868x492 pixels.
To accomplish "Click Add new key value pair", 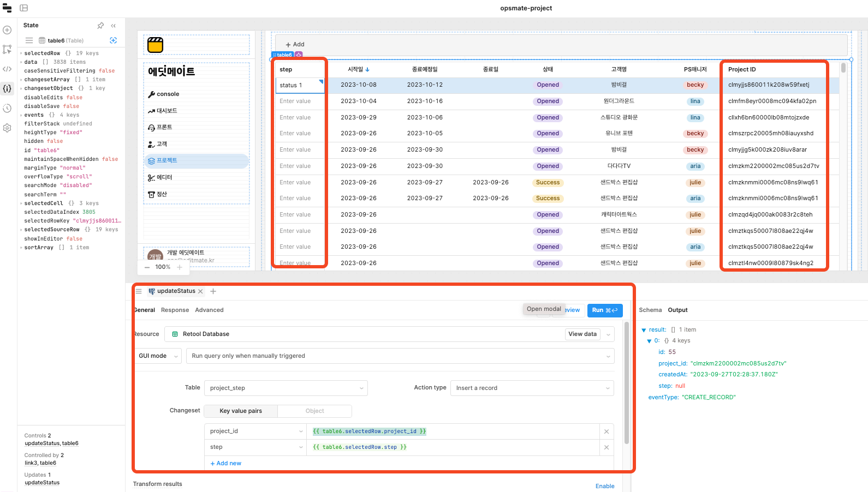I will (226, 464).
